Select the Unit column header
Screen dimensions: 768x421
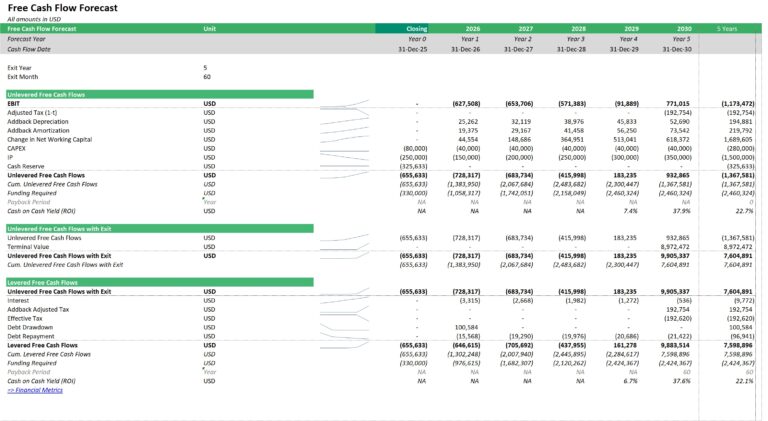coord(209,29)
